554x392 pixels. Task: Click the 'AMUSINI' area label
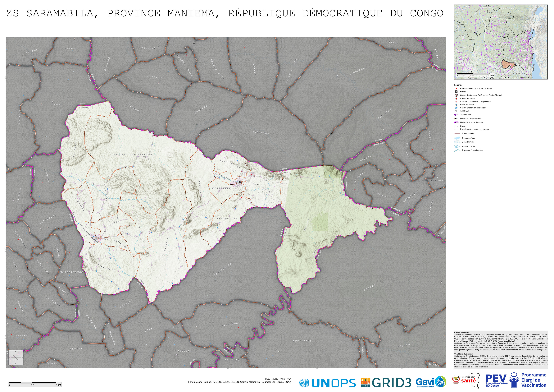coord(200,188)
